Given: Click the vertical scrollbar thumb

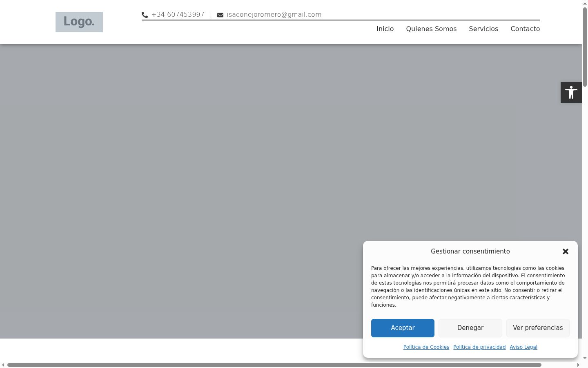Looking at the screenshot, I should coord(585,47).
